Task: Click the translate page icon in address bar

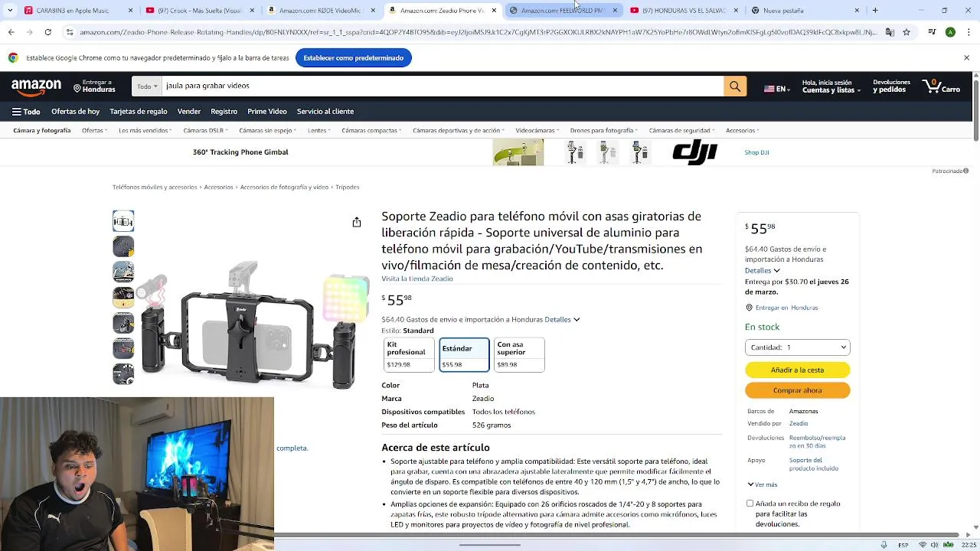Action: pos(890,32)
